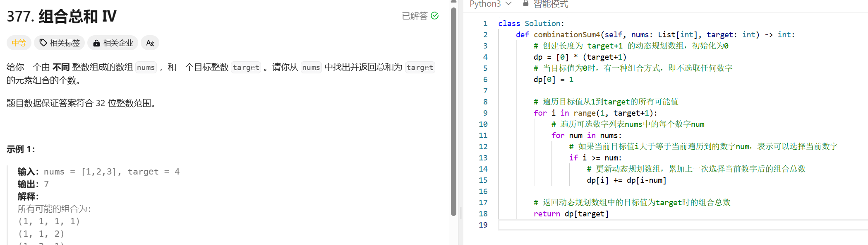Image resolution: width=868 pixels, height=245 pixels.
Task: Click the description panel vertical scrollbar
Action: pyautogui.click(x=453, y=112)
